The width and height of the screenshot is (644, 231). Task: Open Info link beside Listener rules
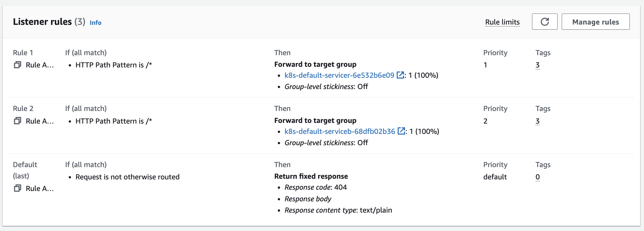(x=96, y=23)
